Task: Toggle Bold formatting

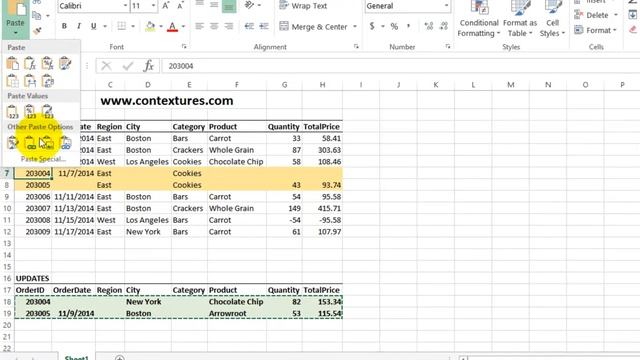Action: click(x=64, y=27)
